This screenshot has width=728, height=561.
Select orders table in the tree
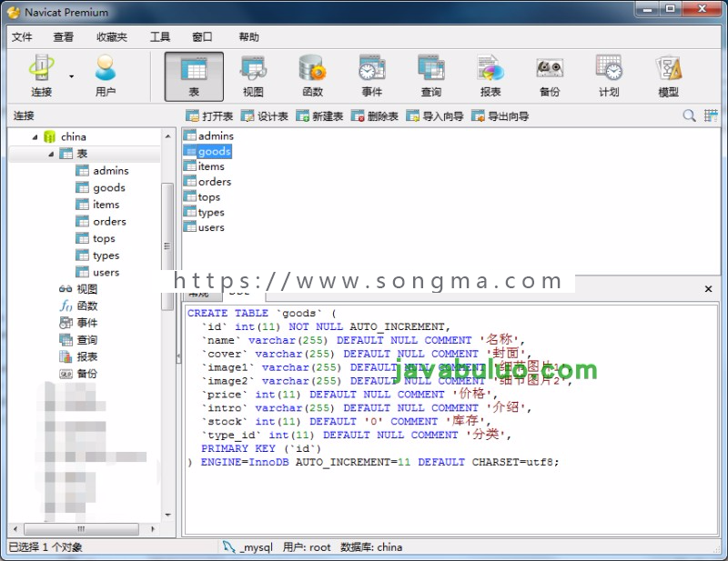point(101,222)
